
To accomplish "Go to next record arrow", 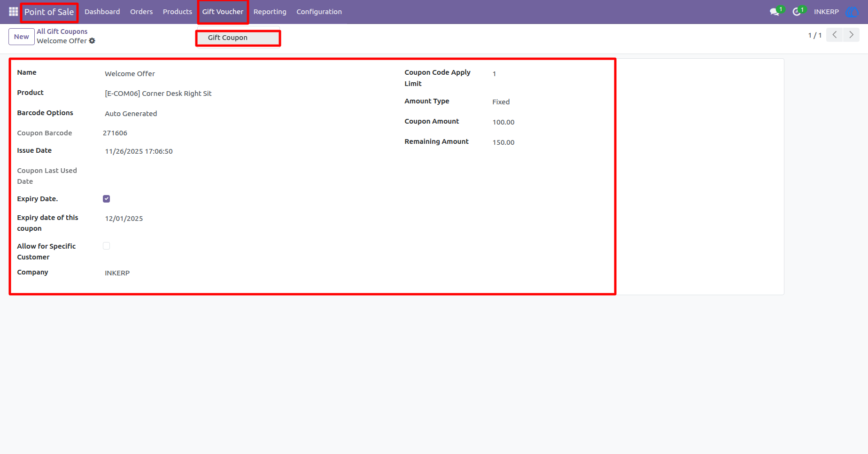I will pos(851,35).
